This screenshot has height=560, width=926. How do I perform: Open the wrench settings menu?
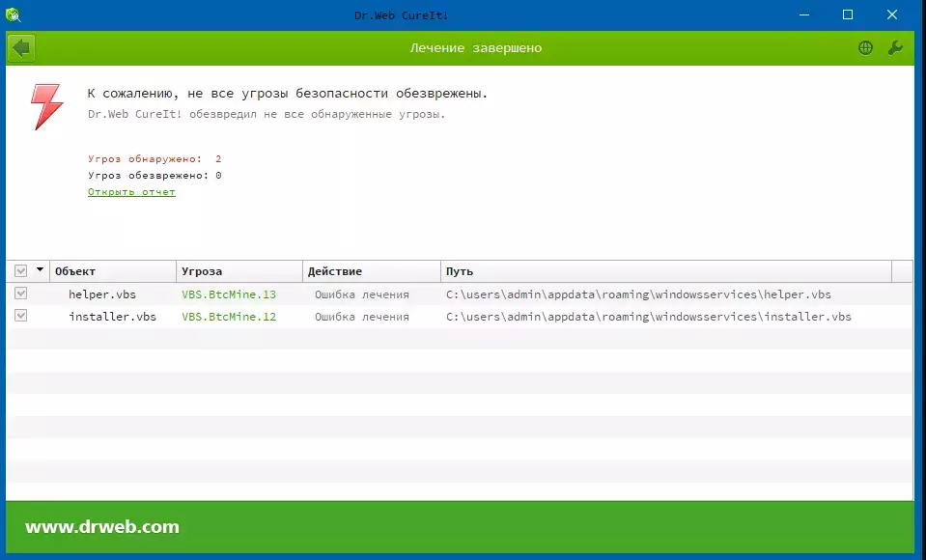895,48
